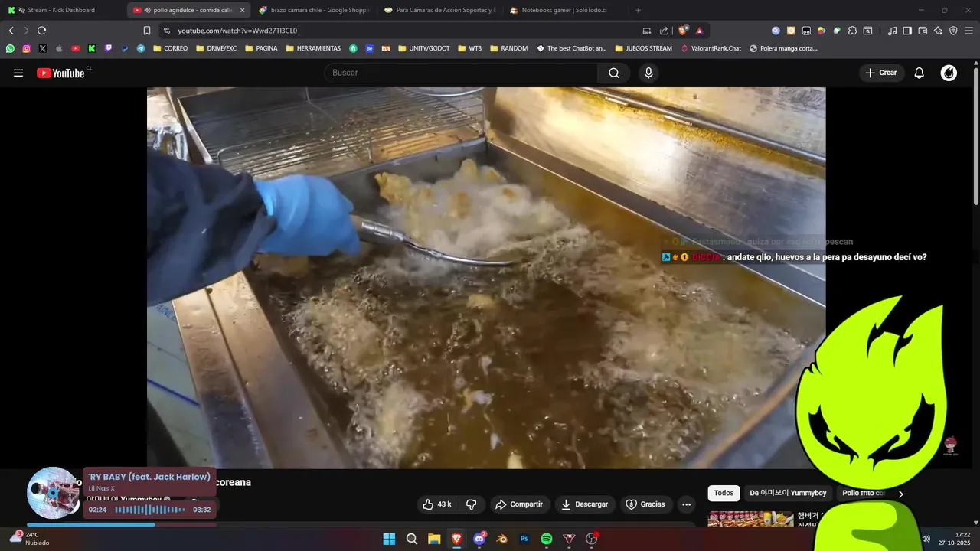Screen dimensions: 980x551
Task: Open the DRIVE/EXC bookmark folder
Action: (x=217, y=48)
